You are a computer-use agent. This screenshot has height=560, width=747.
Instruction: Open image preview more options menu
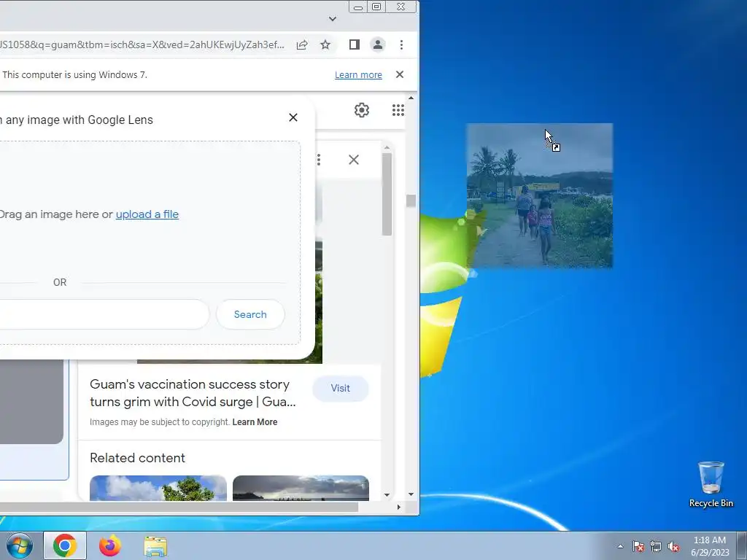(319, 160)
